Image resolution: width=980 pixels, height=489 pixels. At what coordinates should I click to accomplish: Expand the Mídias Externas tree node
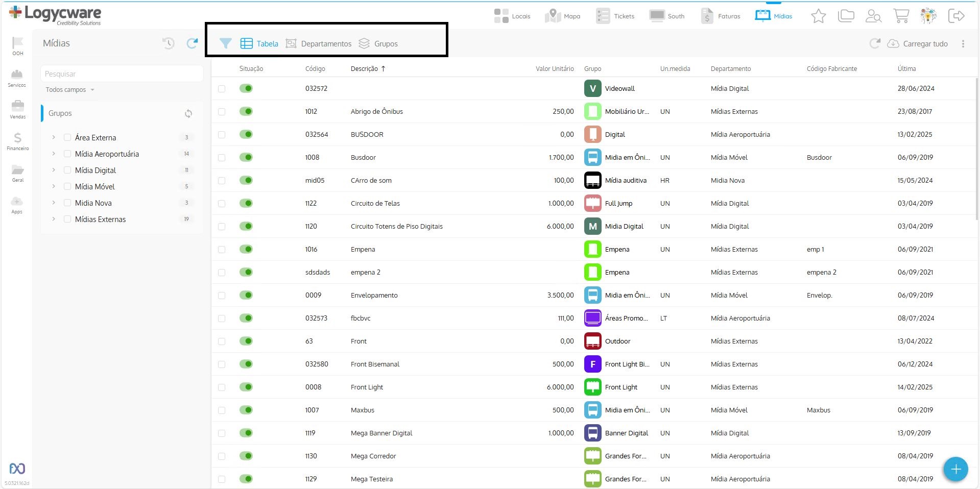pyautogui.click(x=54, y=219)
